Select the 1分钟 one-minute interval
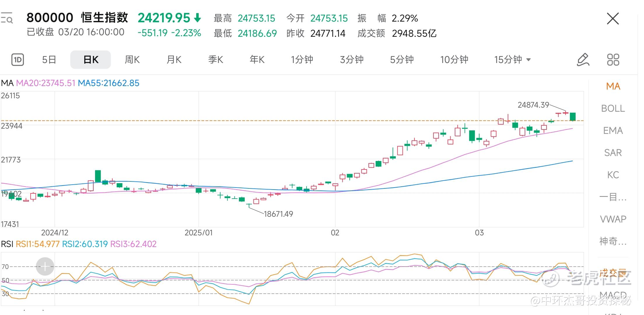This screenshot has width=644, height=315. (x=302, y=60)
